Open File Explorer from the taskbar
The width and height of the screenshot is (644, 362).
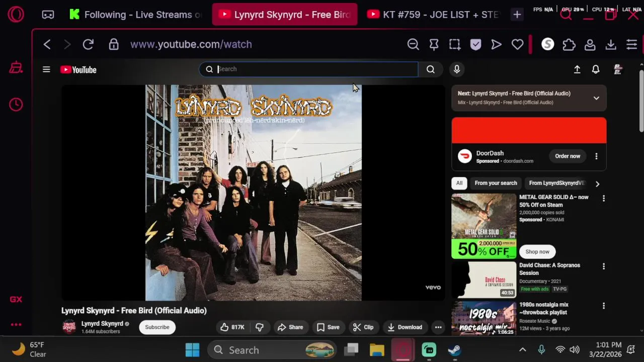377,350
